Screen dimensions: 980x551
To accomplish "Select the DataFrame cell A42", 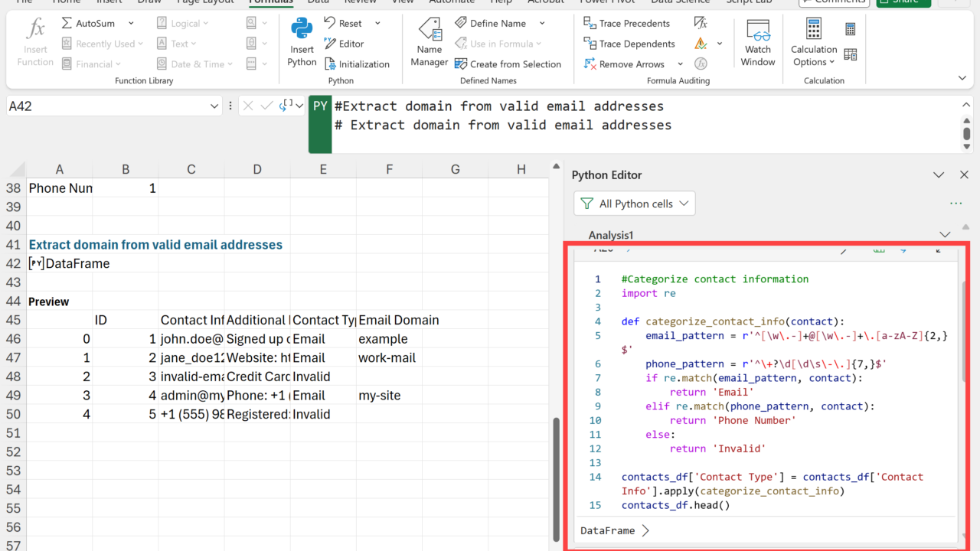I will tap(60, 263).
